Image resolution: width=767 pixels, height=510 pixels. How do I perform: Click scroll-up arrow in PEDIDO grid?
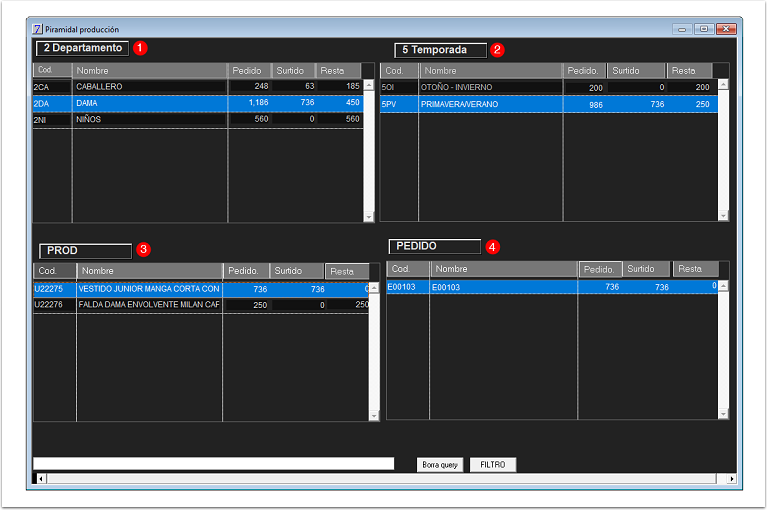pos(723,286)
